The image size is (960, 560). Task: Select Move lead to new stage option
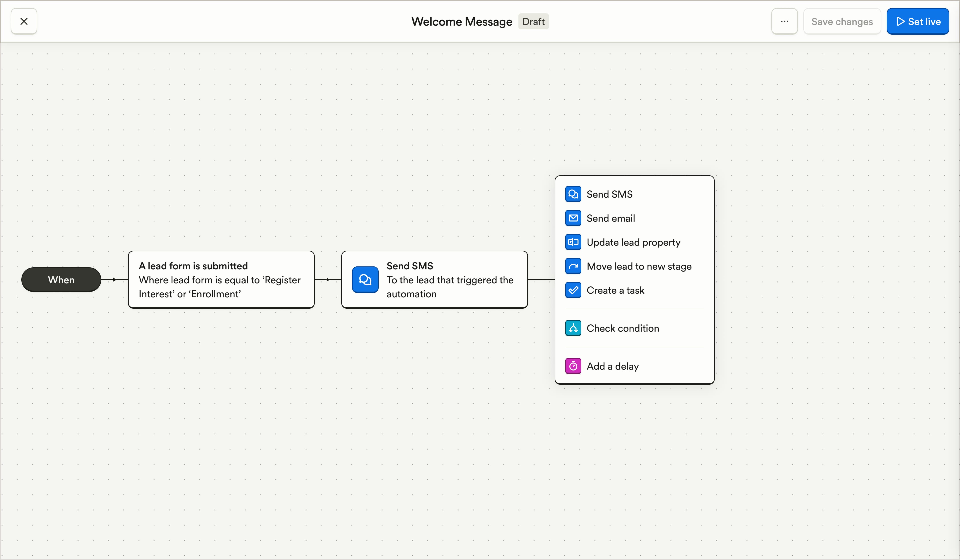(639, 266)
